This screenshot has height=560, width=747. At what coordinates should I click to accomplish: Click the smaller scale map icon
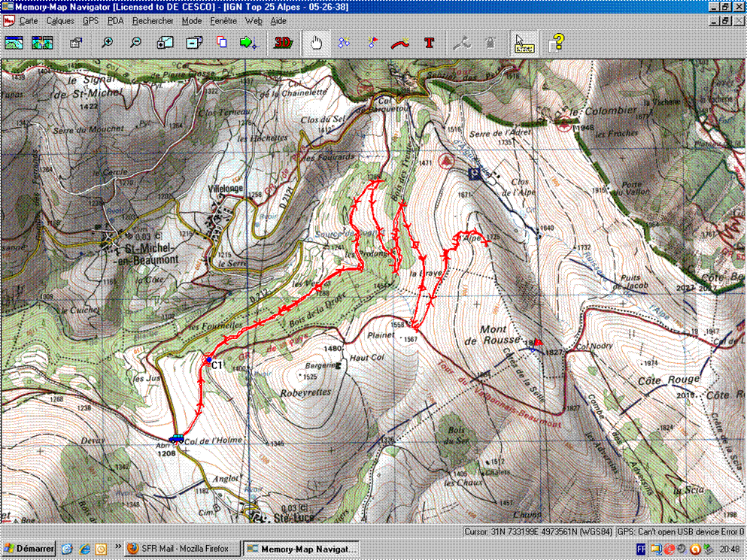pos(194,43)
